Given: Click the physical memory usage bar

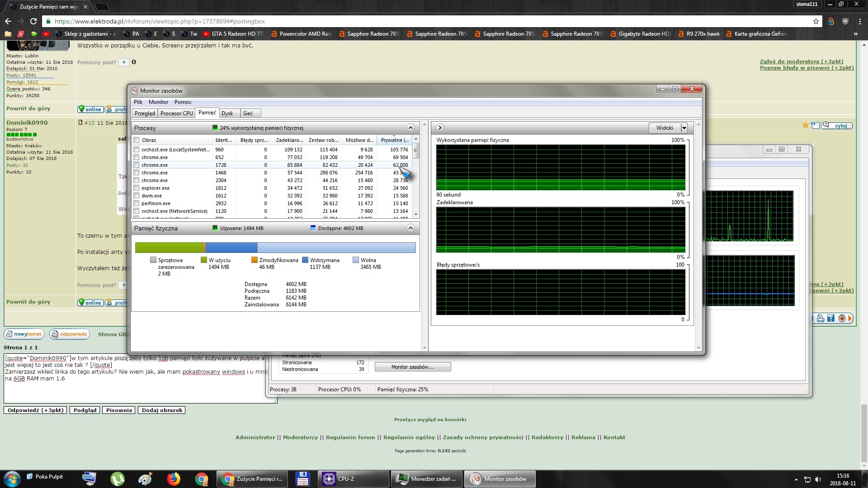Looking at the screenshot, I should (275, 248).
